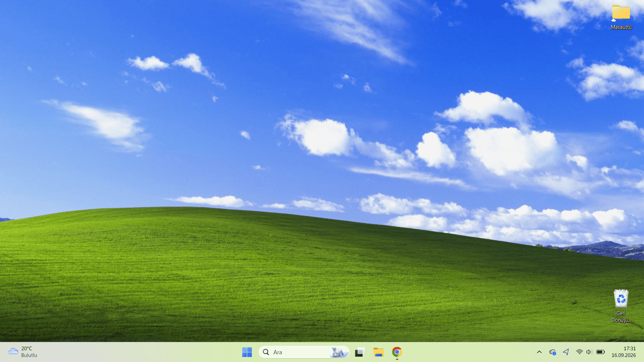This screenshot has width=644, height=362.
Task: Click the battery status tray icon
Action: pyautogui.click(x=600, y=352)
